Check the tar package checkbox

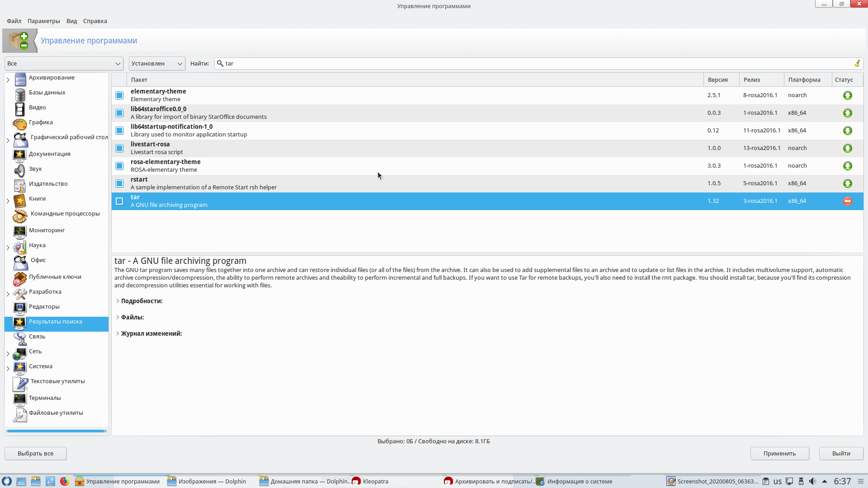[x=119, y=201]
